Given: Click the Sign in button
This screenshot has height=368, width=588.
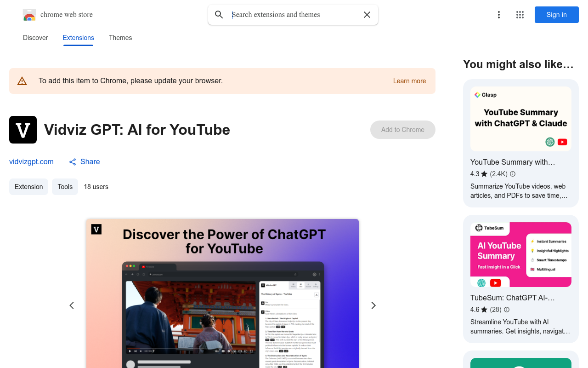Looking at the screenshot, I should pyautogui.click(x=557, y=15).
